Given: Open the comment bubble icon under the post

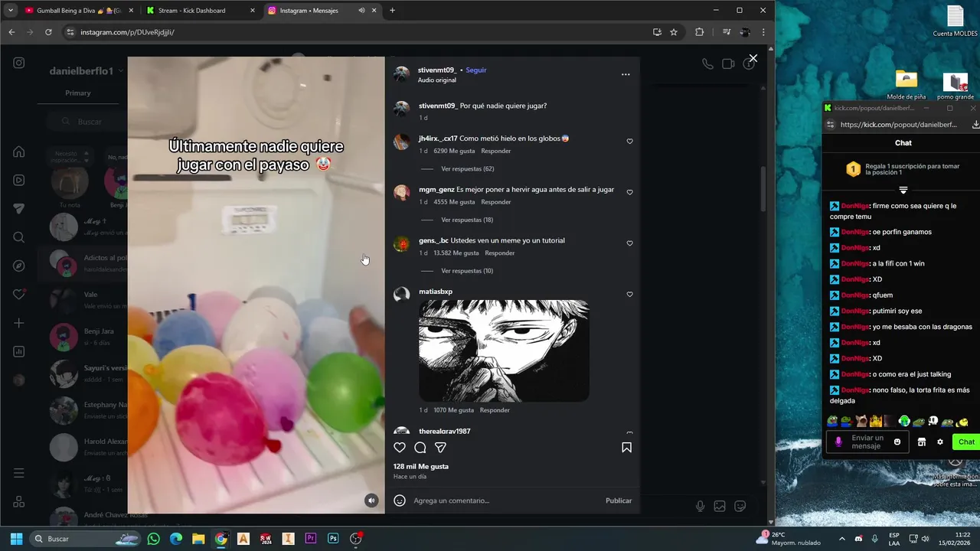Looking at the screenshot, I should click(420, 448).
